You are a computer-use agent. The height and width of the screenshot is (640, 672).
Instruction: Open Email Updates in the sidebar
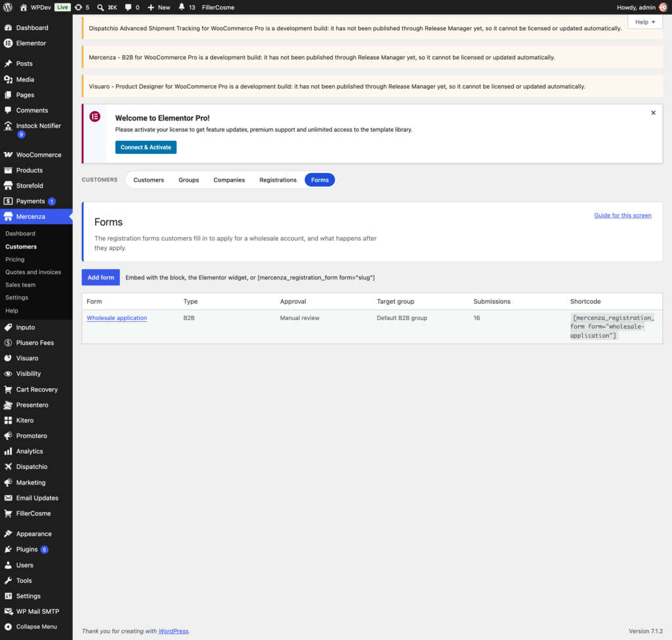coord(37,498)
